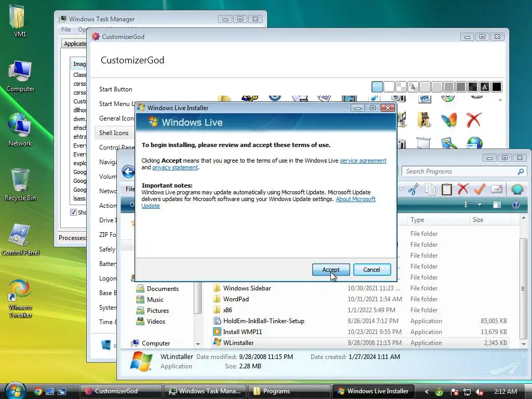Image resolution: width=532 pixels, height=399 pixels.
Task: Toggle the Show processes checkbox in Task Manager
Action: [x=73, y=212]
